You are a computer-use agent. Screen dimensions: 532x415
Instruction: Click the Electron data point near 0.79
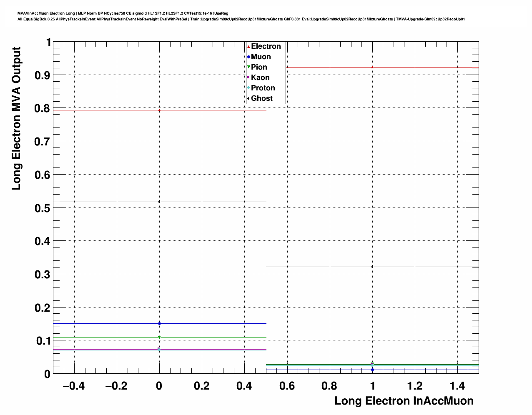(x=159, y=110)
